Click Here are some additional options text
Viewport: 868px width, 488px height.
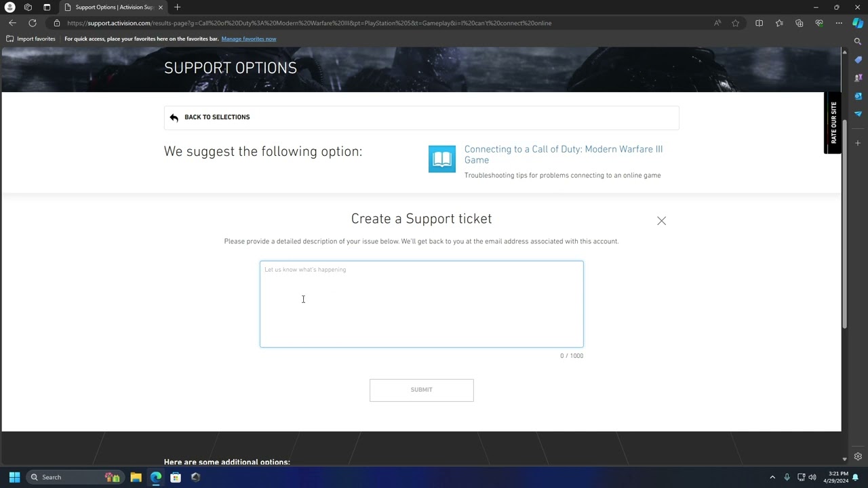pyautogui.click(x=227, y=462)
